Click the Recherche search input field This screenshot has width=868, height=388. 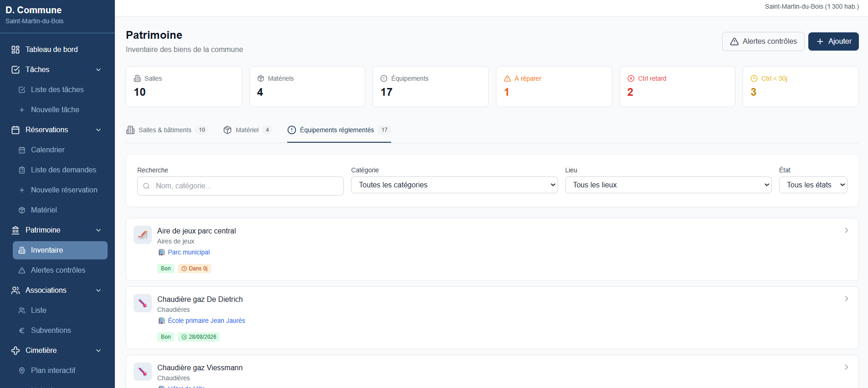point(240,186)
